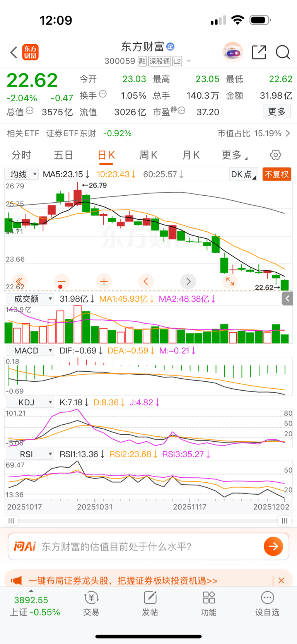Viewport: 297px width, 644px height.
Task: Open the MACD indicator dropdown
Action: pos(29,350)
